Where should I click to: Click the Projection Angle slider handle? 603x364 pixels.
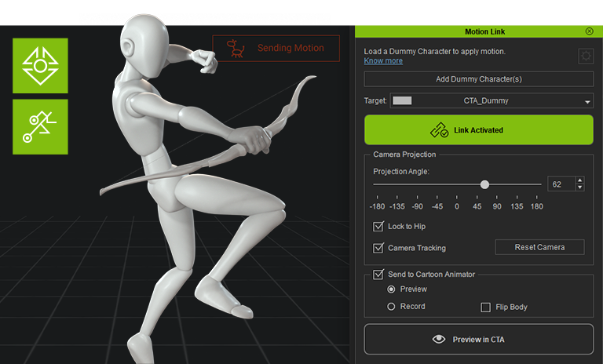coord(484,184)
